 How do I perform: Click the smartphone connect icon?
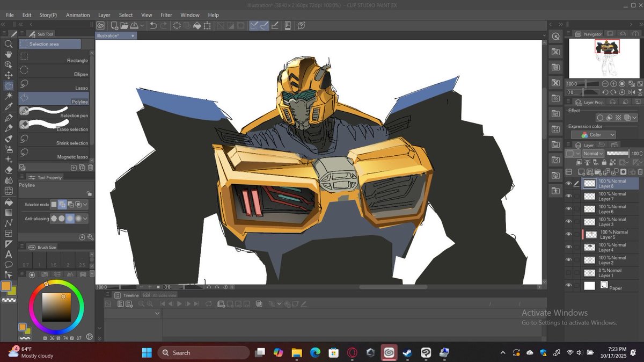click(288, 25)
